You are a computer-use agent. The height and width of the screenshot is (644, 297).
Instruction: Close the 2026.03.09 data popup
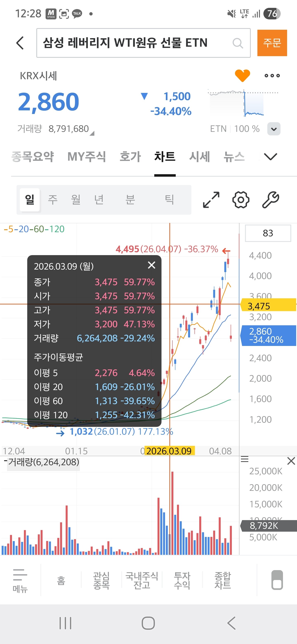click(x=151, y=265)
